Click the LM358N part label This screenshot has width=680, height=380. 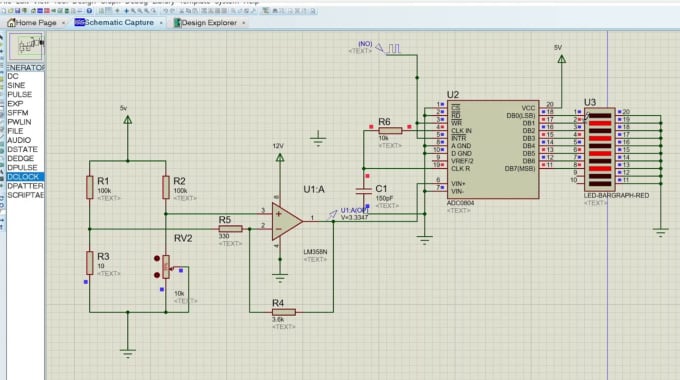[x=315, y=252]
